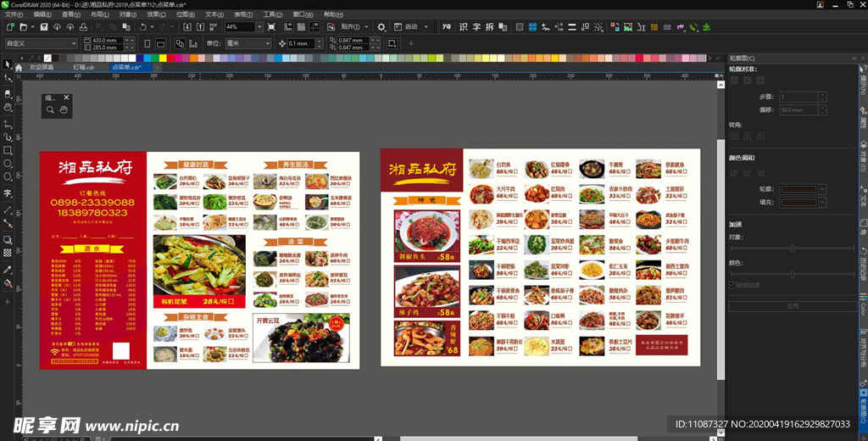Click the zoom magnifier in floating panel
The height and width of the screenshot is (441, 868).
tap(51, 110)
